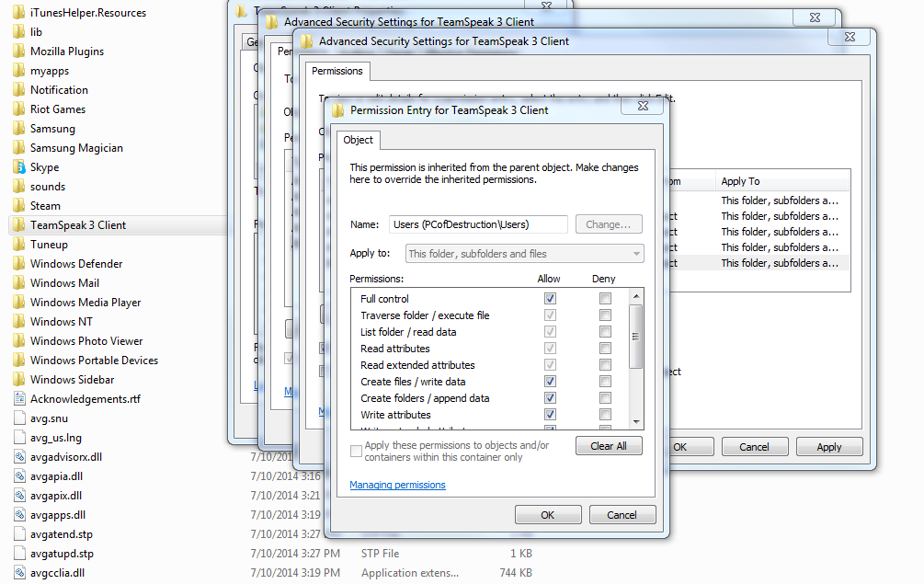The width and height of the screenshot is (924, 584).
Task: Click the sounds folder icon
Action: pyautogui.click(x=19, y=186)
